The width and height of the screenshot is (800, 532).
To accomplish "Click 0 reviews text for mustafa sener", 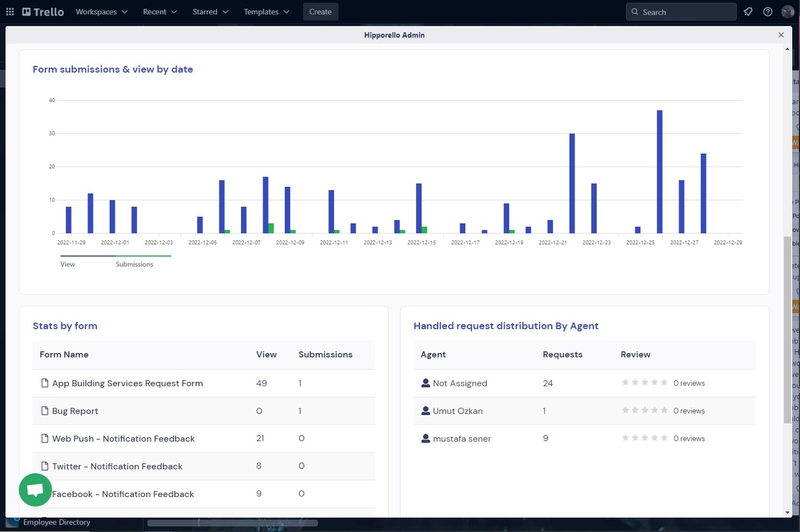I will 689,438.
